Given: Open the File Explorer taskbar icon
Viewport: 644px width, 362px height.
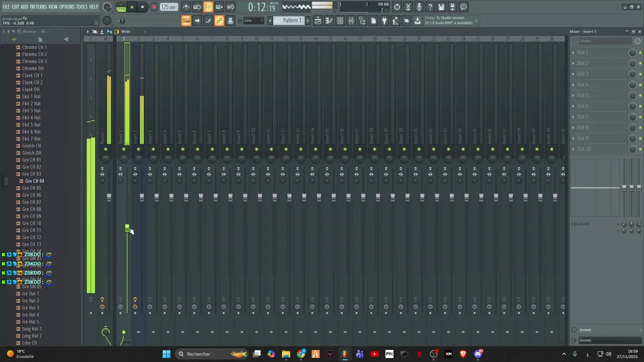Looking at the screenshot, I should click(286, 354).
